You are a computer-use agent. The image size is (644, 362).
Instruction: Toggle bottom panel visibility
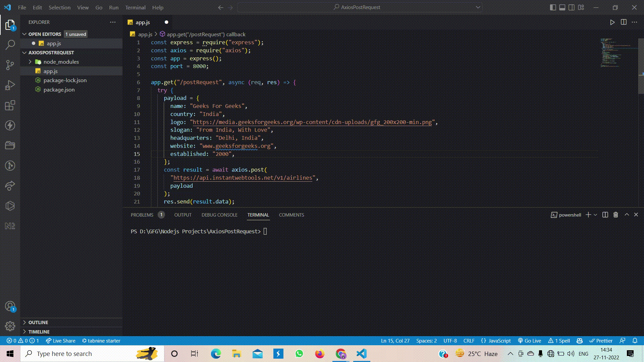pyautogui.click(x=562, y=7)
